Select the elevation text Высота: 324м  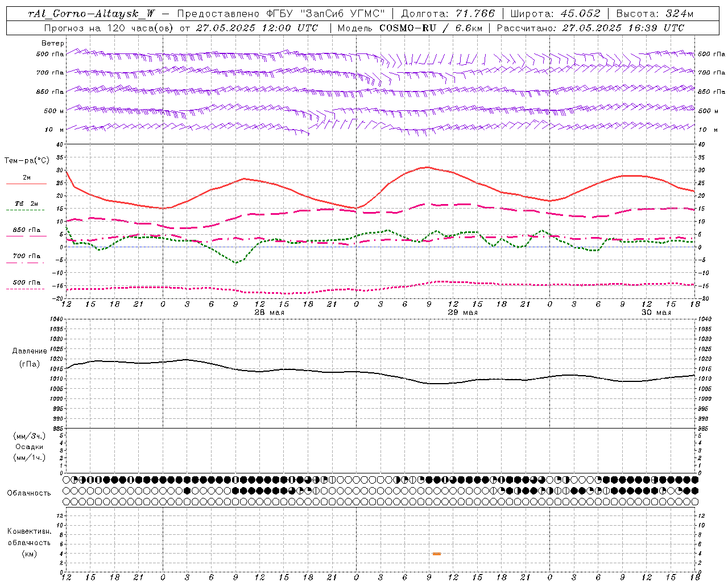655,14
